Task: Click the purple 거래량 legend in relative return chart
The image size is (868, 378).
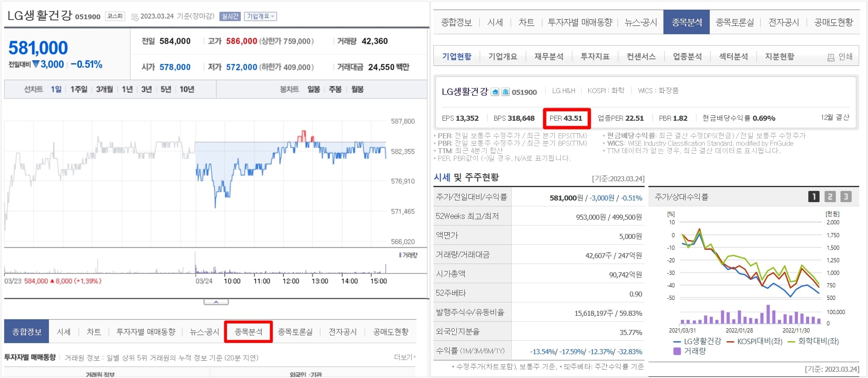Action: click(x=690, y=351)
